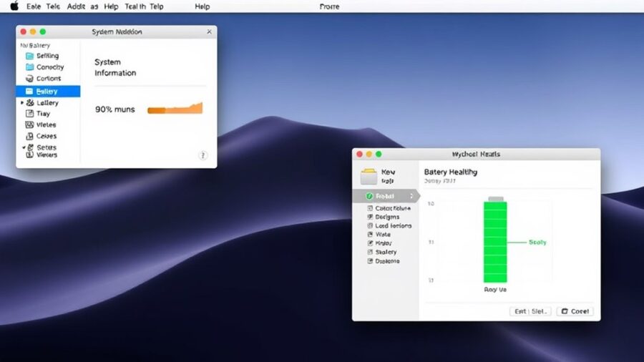Click the orange 90% usage bar

pos(175,109)
